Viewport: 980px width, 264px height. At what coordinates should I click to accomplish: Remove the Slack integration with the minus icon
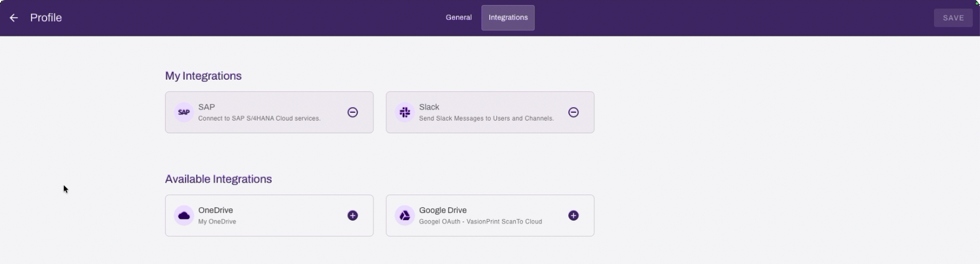click(x=573, y=112)
